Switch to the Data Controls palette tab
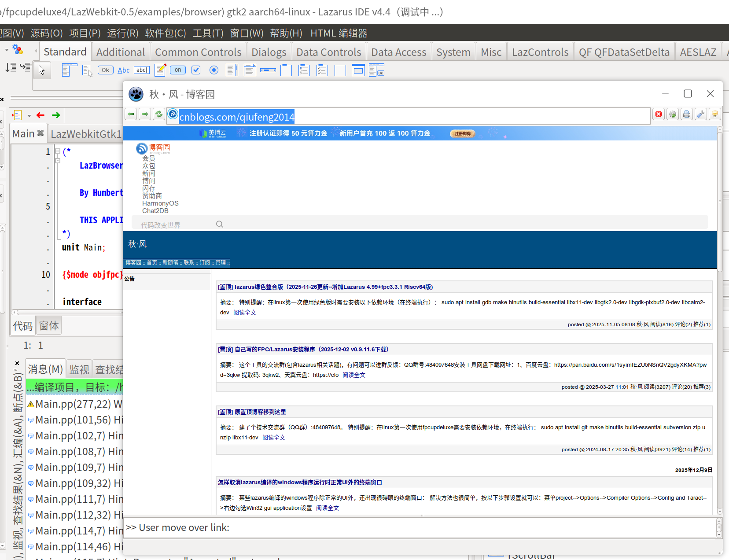729x560 pixels. click(x=329, y=52)
